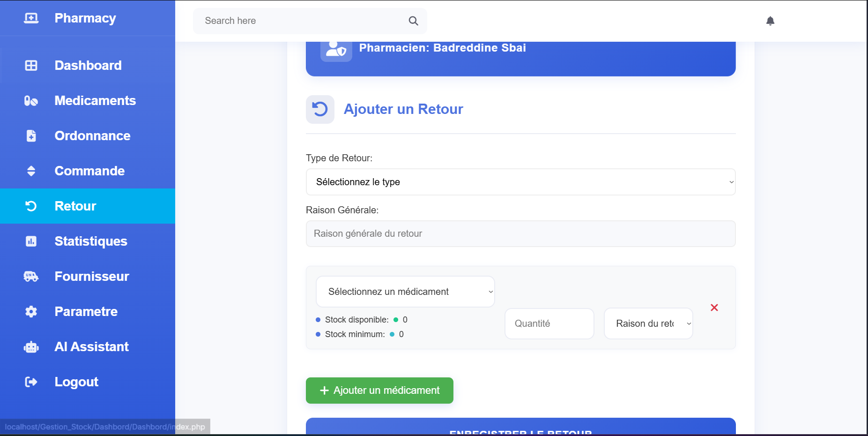Viewport: 868px width, 436px height.
Task: Click the Enregistrer le retour button
Action: tap(520, 428)
